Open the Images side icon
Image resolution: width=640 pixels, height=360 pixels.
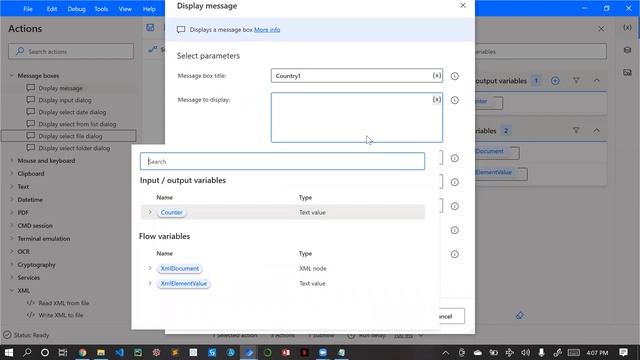627,72
